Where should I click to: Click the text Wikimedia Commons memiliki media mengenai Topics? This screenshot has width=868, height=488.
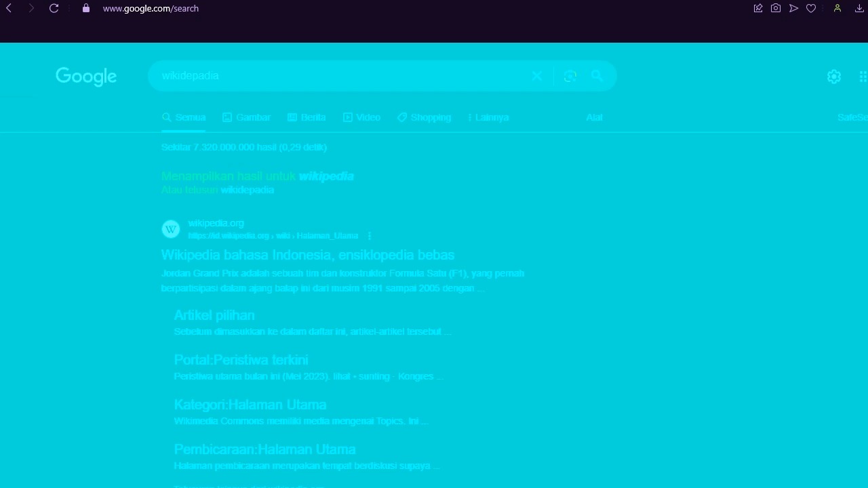tap(301, 421)
